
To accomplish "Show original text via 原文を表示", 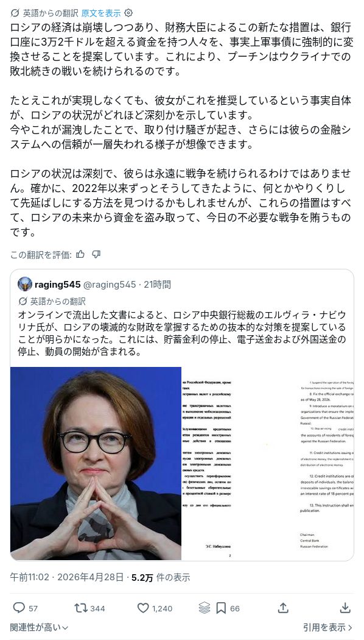I will point(101,13).
